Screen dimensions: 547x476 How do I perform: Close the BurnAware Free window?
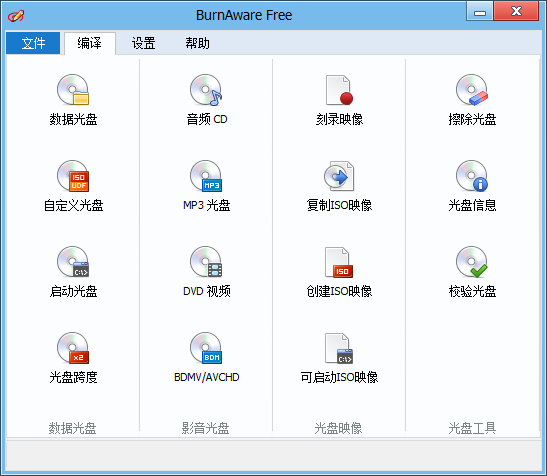(x=516, y=11)
